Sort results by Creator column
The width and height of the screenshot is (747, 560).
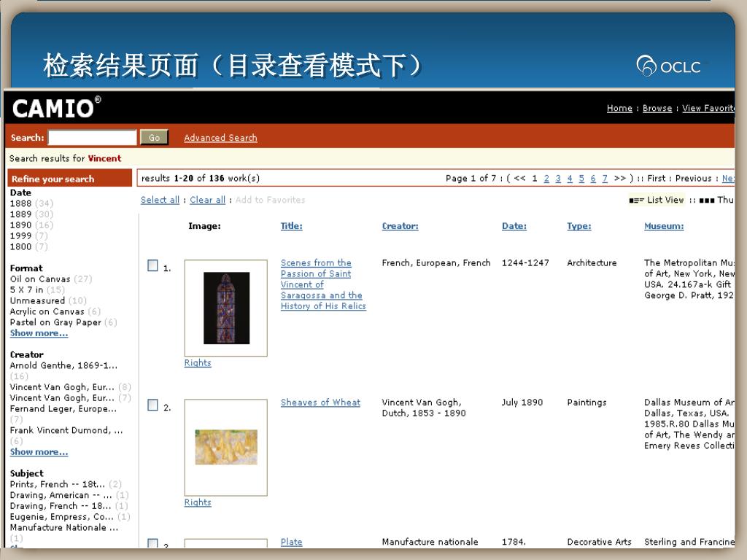click(400, 226)
